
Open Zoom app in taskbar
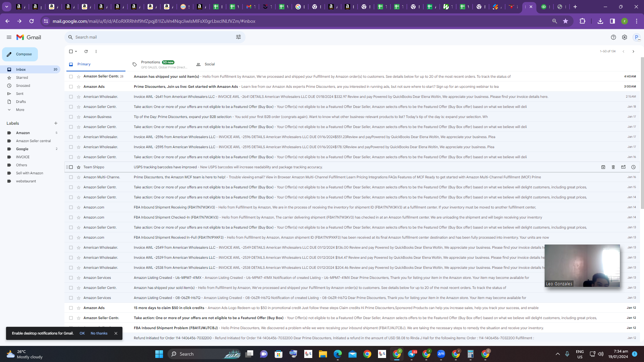[x=441, y=354]
